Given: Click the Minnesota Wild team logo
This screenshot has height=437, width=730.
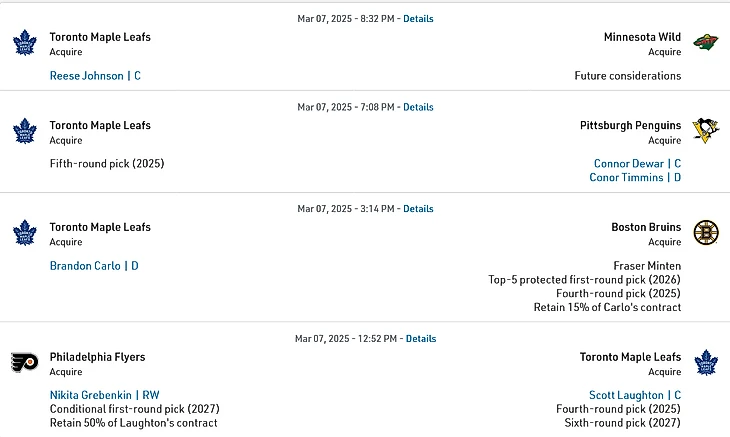Looking at the screenshot, I should pos(705,43).
